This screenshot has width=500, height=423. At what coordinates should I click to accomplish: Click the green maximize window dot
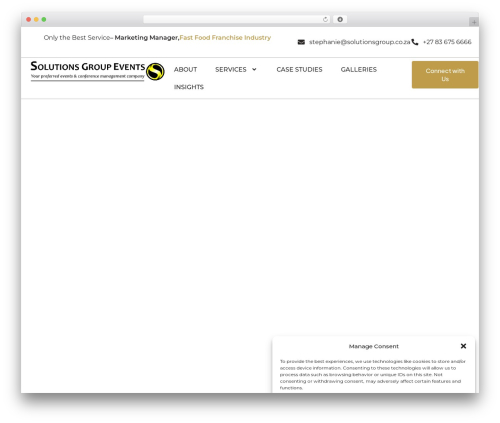click(x=44, y=19)
